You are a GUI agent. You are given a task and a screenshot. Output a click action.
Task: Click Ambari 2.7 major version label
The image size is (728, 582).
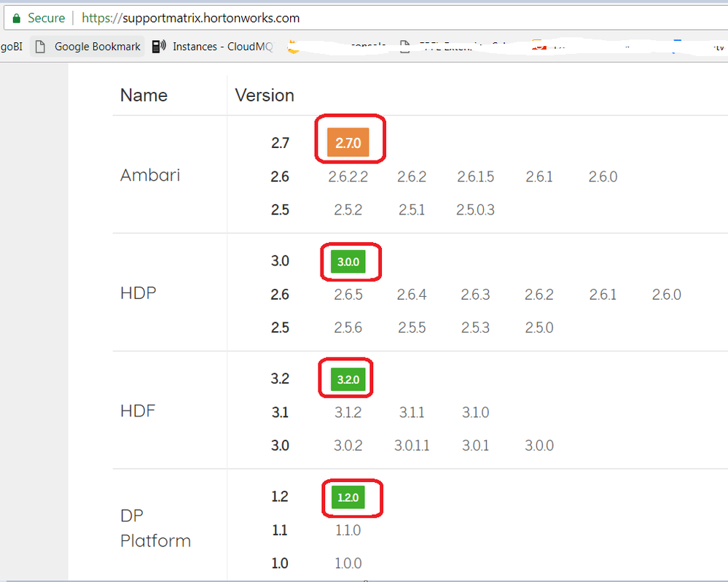click(280, 143)
